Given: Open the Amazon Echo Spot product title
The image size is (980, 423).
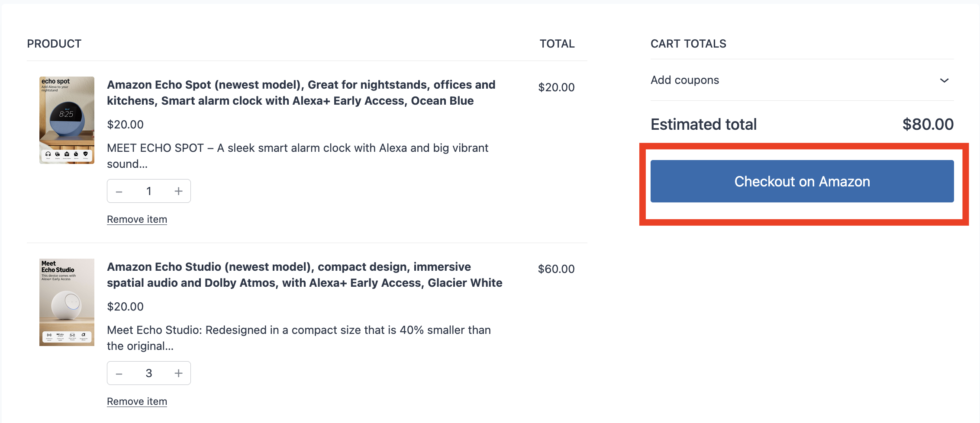Looking at the screenshot, I should 301,93.
